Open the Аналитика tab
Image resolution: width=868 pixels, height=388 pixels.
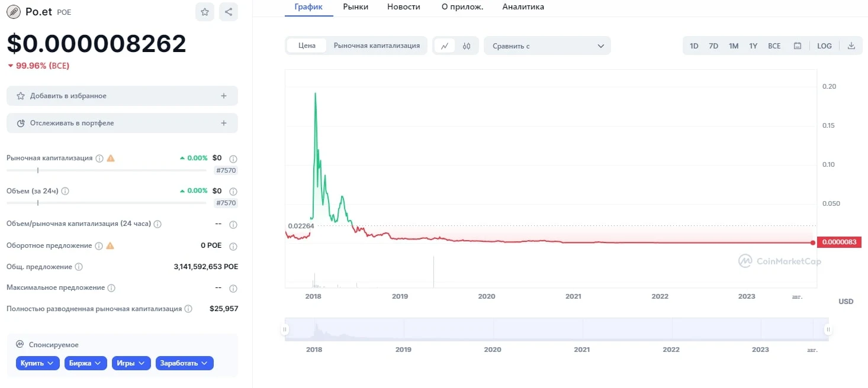coord(523,7)
